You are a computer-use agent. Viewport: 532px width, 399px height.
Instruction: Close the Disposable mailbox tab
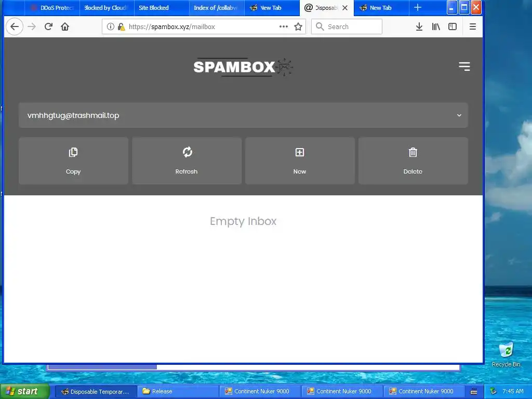(345, 8)
